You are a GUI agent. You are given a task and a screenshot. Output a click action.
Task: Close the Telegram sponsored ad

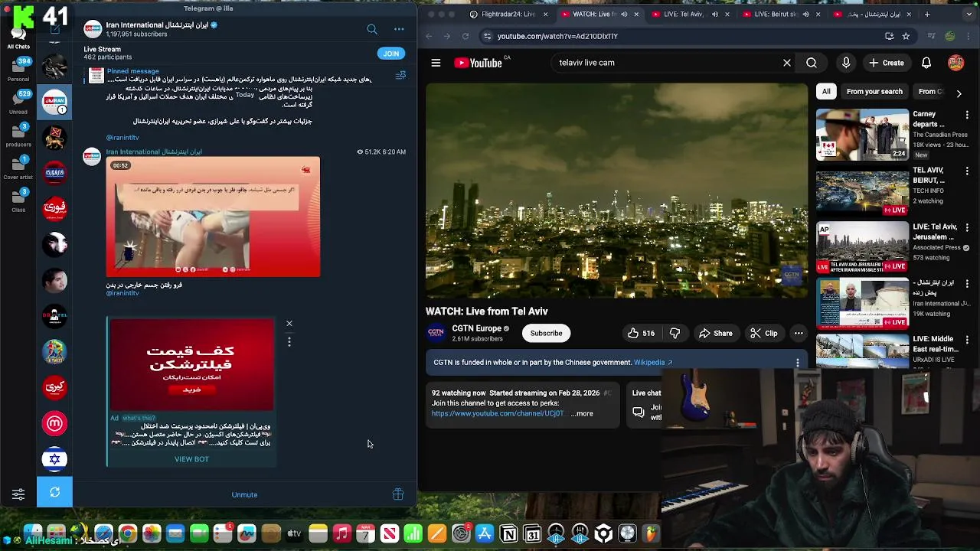pyautogui.click(x=289, y=324)
